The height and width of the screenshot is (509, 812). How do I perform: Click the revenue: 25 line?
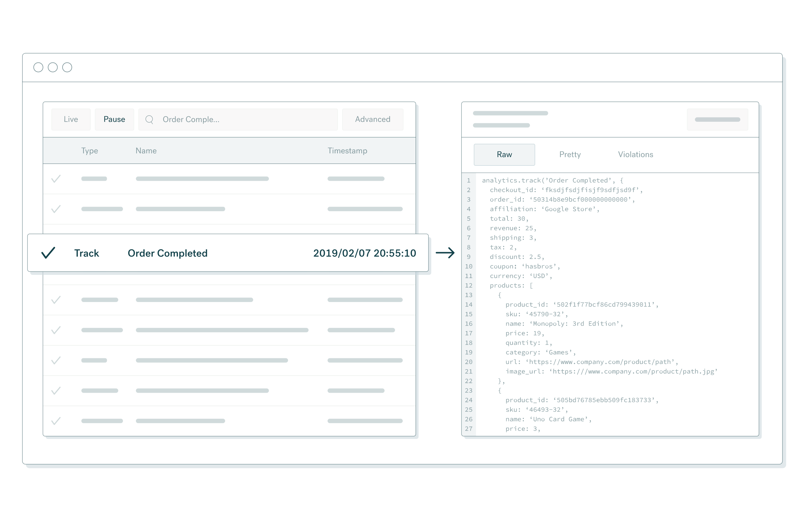pos(513,228)
